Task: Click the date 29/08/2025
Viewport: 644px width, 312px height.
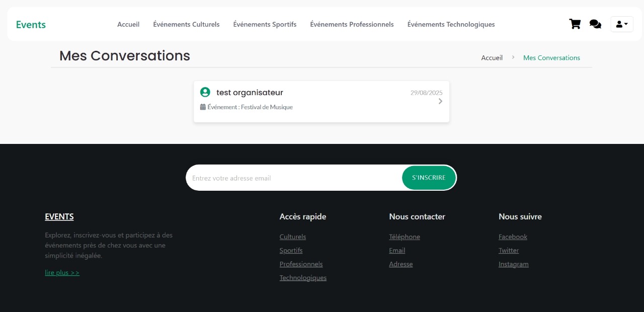Action: point(426,93)
